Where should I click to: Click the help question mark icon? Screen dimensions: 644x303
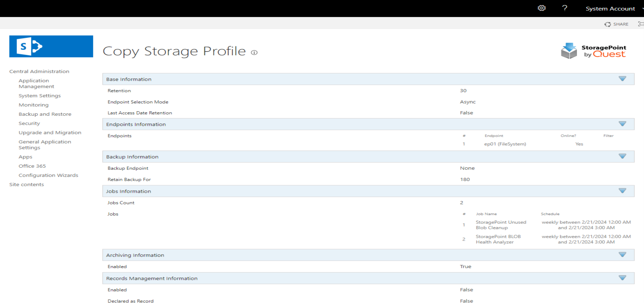click(x=565, y=8)
